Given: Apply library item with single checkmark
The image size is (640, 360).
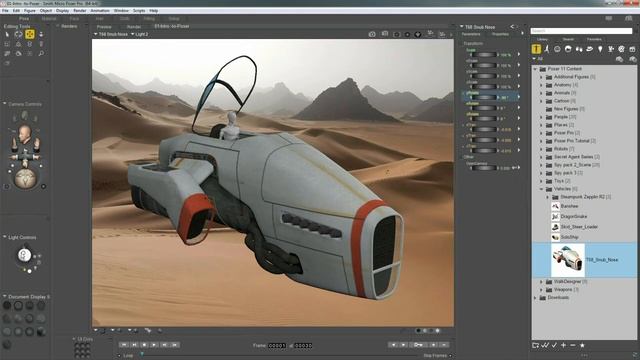Looking at the screenshot, I should click(x=554, y=345).
